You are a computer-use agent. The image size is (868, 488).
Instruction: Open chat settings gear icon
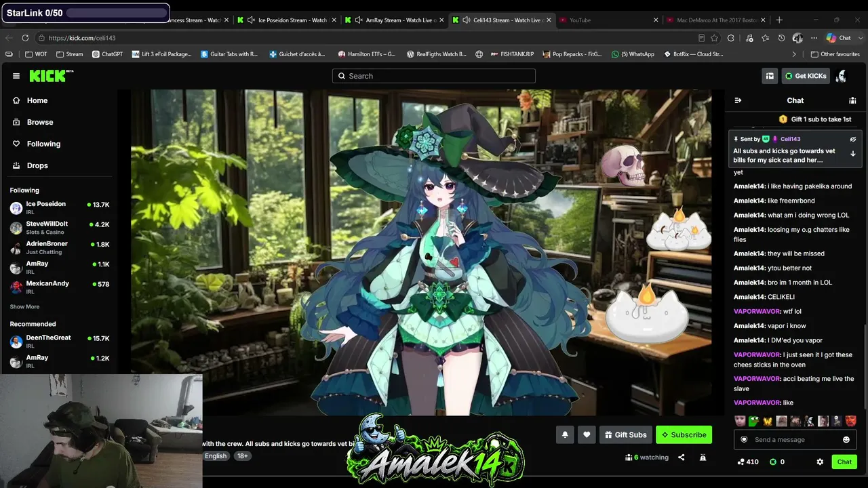(x=820, y=462)
